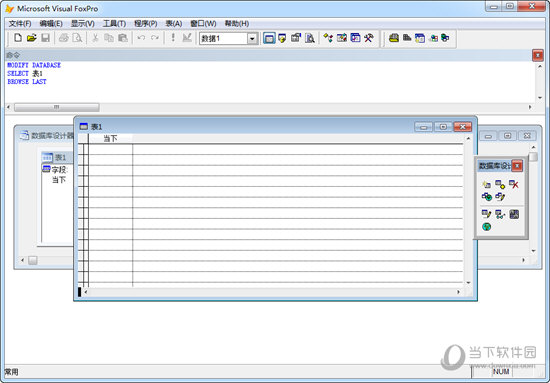
Task: Open the Data Session window icon
Action: tap(282, 38)
